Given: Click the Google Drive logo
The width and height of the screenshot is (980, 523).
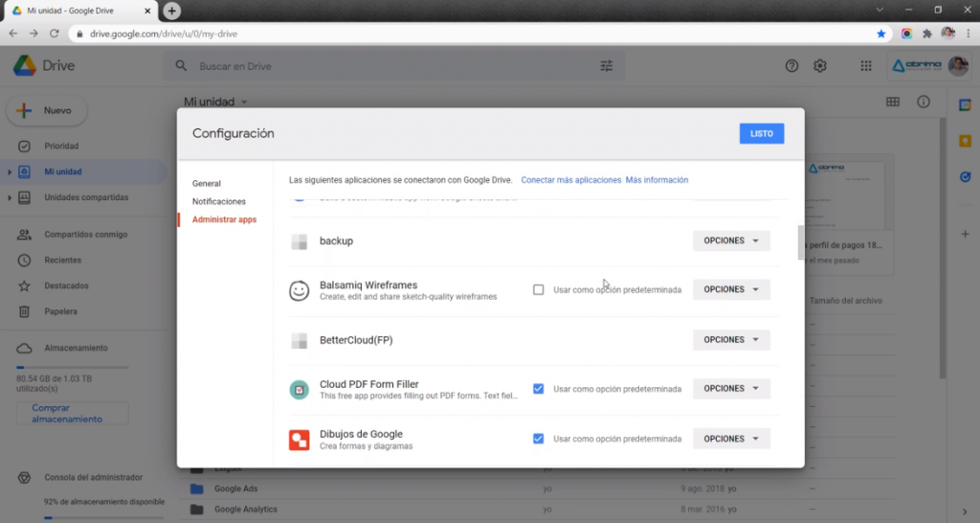Looking at the screenshot, I should click(x=25, y=66).
